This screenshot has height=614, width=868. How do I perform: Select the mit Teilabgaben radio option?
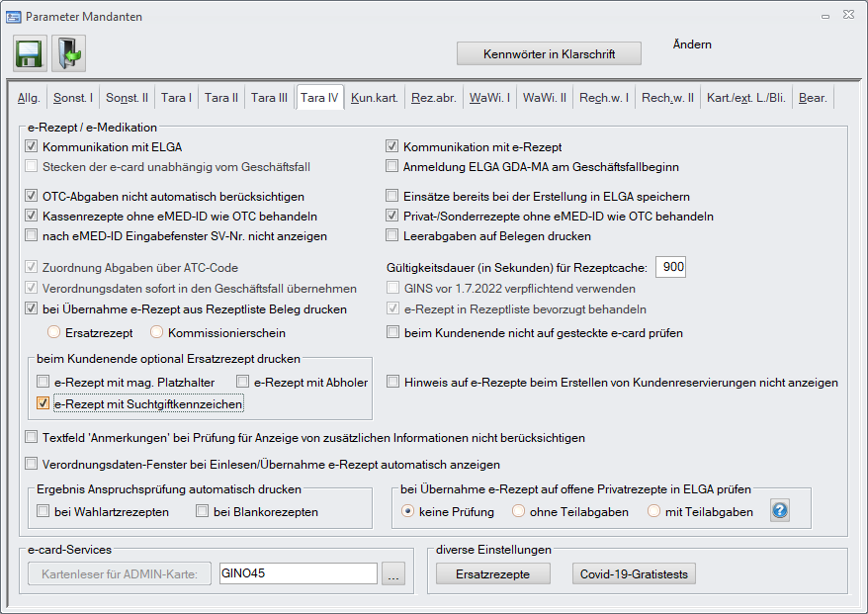[x=653, y=511]
